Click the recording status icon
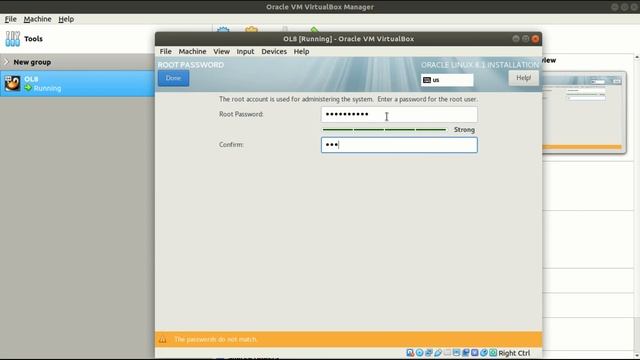The width and height of the screenshot is (640, 360). tap(466, 353)
